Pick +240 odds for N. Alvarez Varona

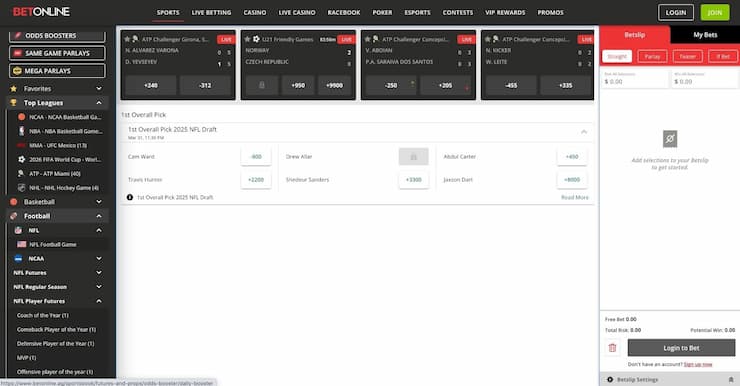(151, 85)
